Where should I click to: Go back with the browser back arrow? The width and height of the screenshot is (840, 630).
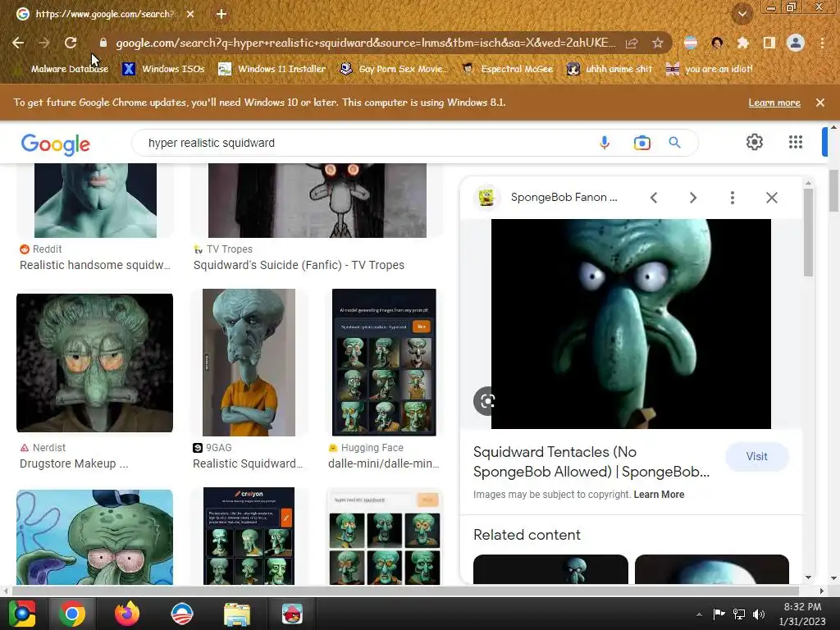tap(18, 43)
